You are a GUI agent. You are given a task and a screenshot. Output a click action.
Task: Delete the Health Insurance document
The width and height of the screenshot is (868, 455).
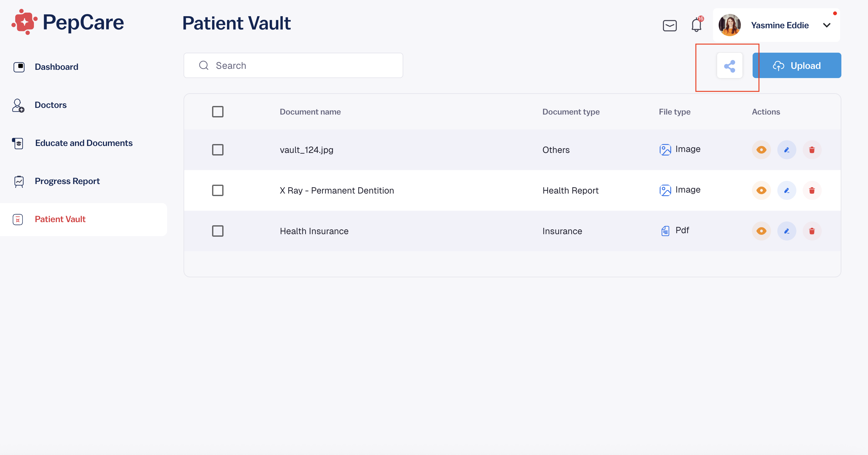[812, 231]
